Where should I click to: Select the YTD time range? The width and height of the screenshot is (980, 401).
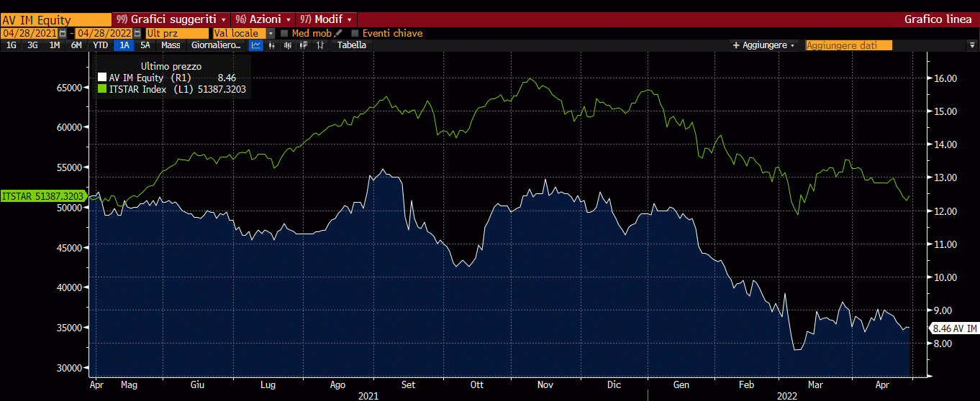pos(101,45)
